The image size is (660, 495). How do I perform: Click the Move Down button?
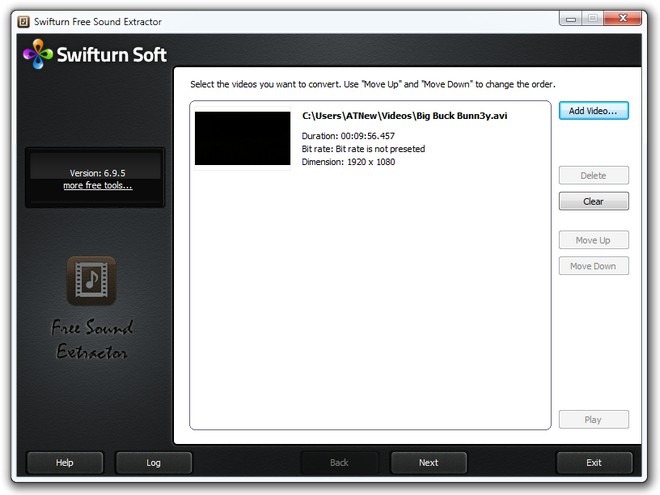593,266
